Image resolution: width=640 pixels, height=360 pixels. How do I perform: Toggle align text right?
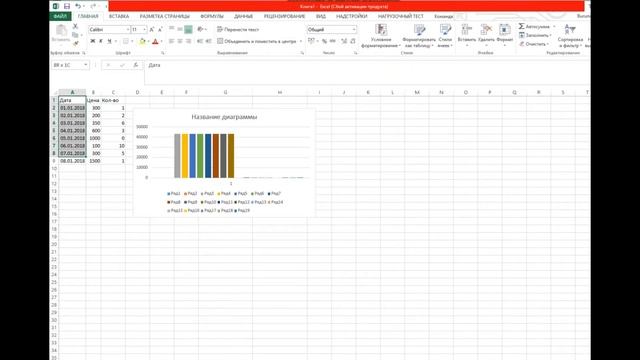tap(188, 41)
